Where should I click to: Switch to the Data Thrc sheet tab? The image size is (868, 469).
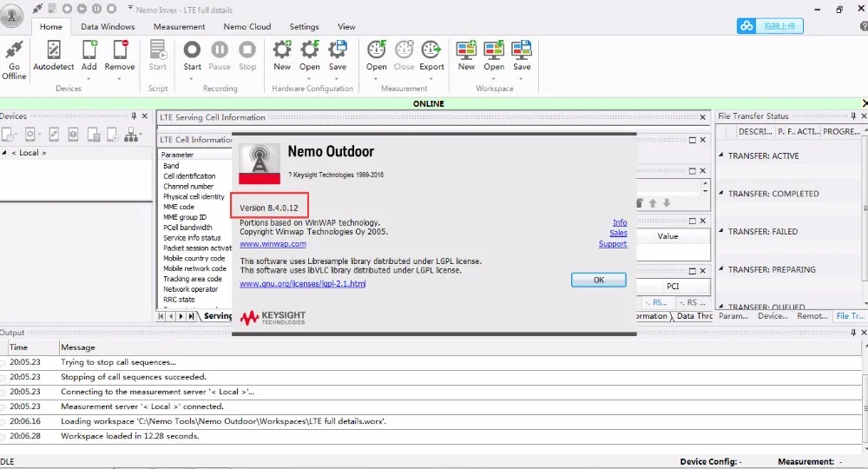tap(694, 315)
